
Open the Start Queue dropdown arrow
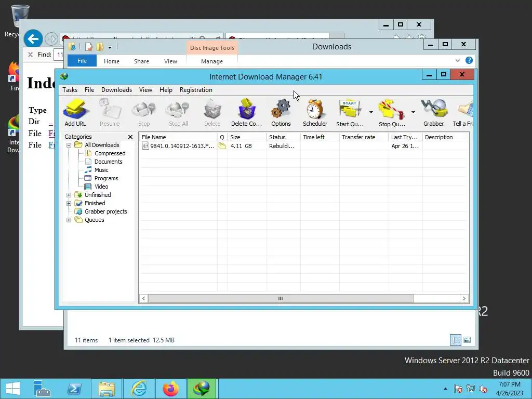coord(371,112)
